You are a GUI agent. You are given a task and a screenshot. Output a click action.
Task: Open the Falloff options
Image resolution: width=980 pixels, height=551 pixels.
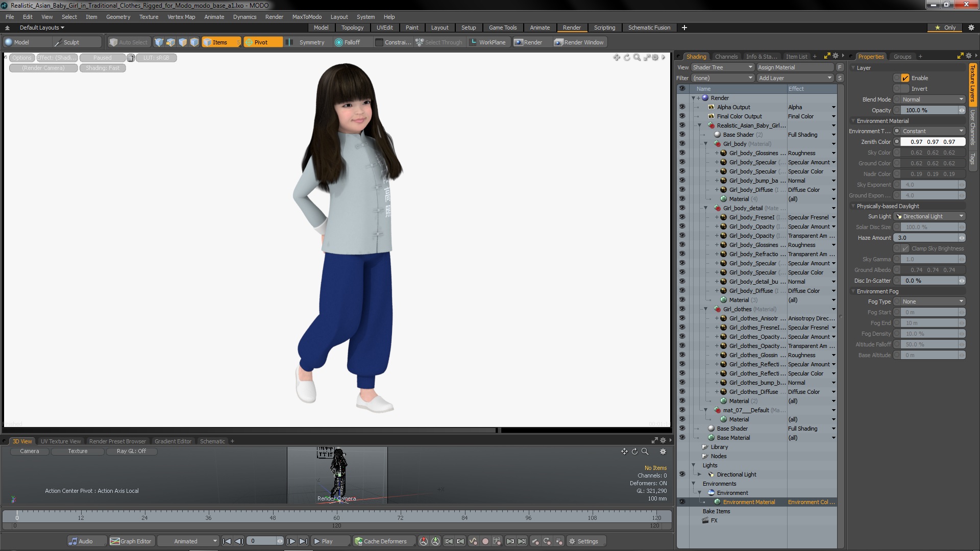tap(352, 42)
